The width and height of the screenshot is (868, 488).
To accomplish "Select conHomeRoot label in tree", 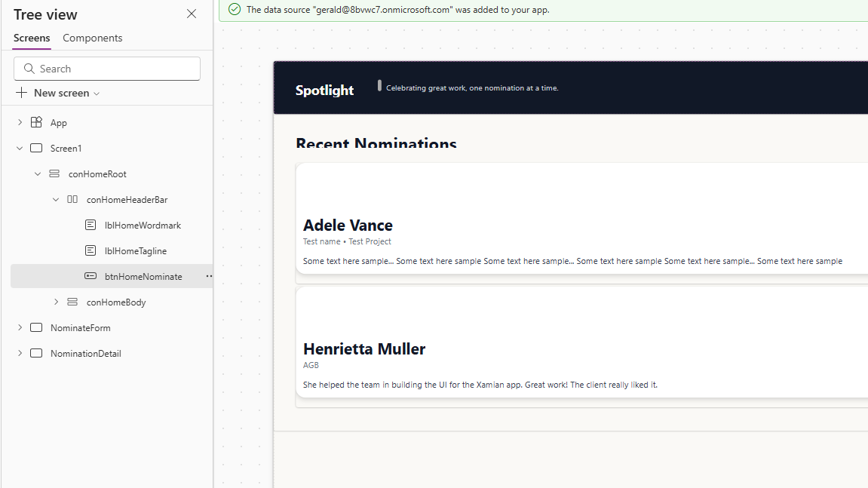I will coord(97,174).
